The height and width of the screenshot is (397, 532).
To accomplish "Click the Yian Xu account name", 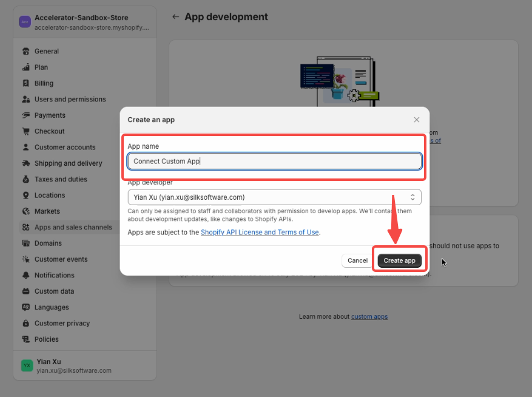I will 49,362.
